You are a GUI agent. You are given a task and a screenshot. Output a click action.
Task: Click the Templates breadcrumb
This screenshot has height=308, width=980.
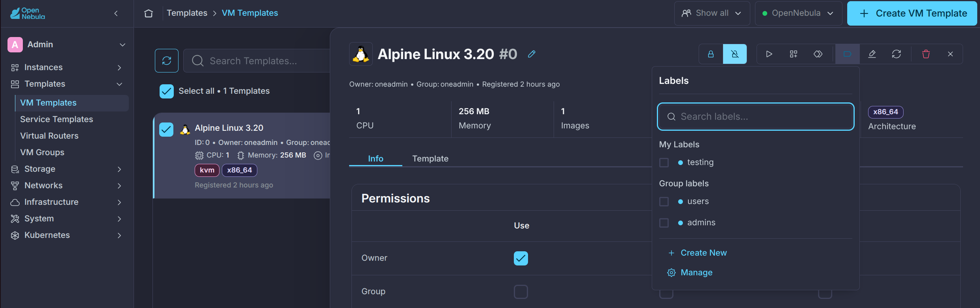(187, 13)
